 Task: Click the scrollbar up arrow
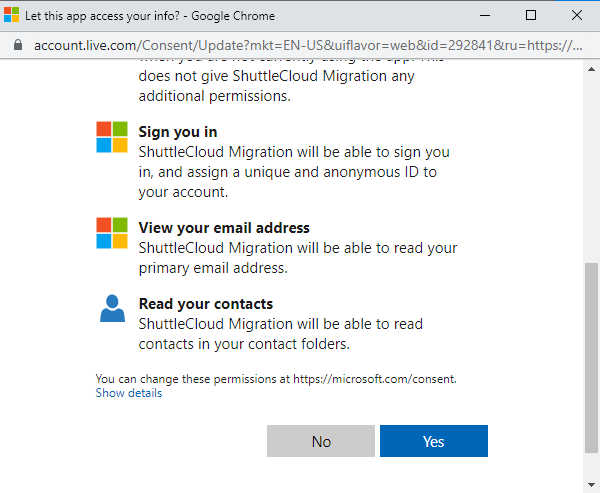tap(591, 69)
